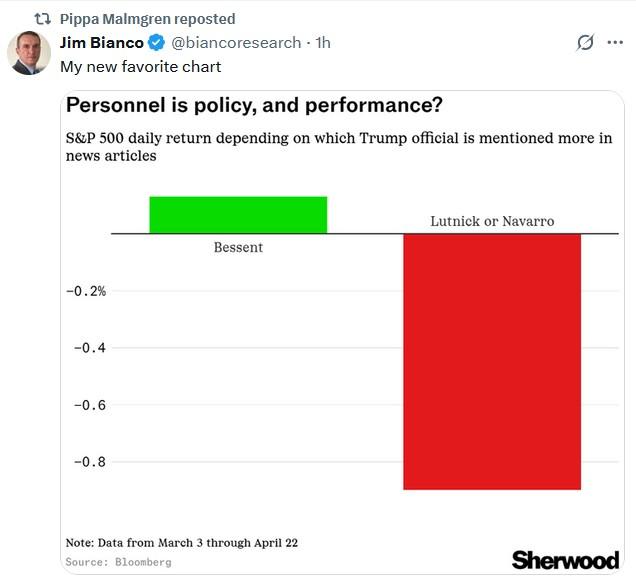
Task: Click the blue verified badge
Action: (157, 43)
